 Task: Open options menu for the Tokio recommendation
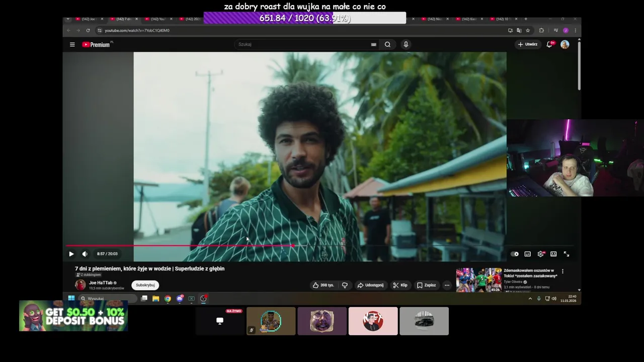pos(562,271)
